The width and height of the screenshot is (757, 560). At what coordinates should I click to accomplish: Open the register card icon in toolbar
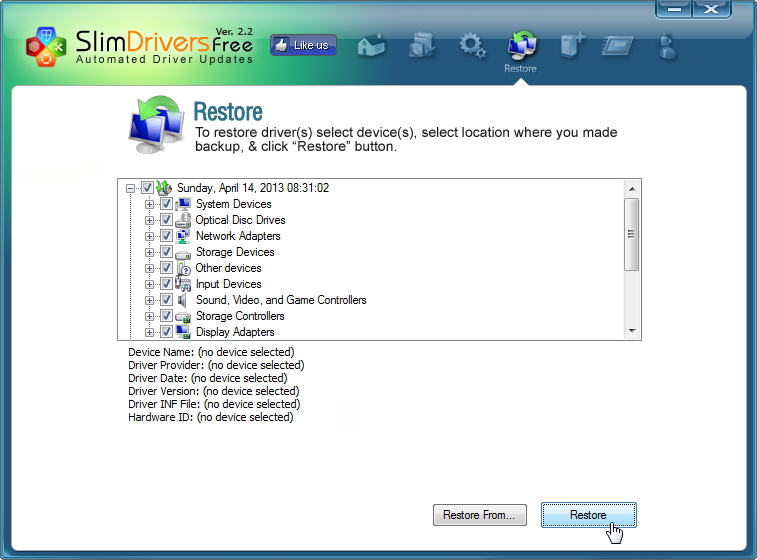coord(618,46)
